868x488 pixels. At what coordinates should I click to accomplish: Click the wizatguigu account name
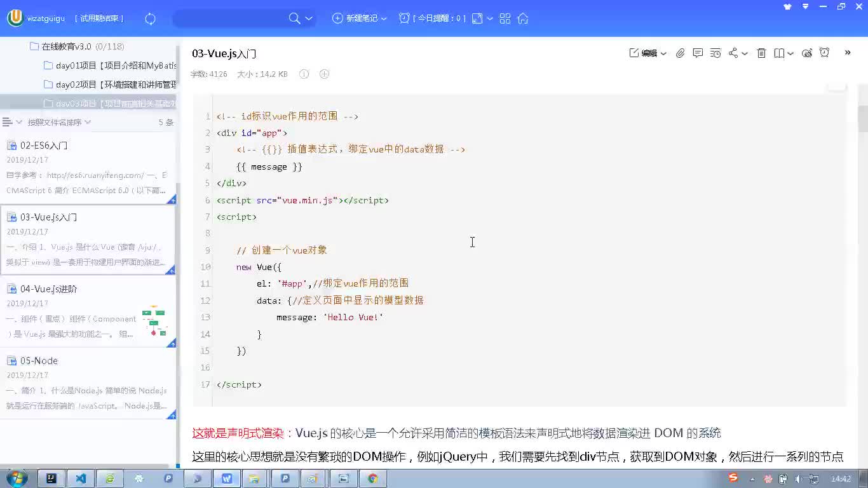[x=46, y=18]
